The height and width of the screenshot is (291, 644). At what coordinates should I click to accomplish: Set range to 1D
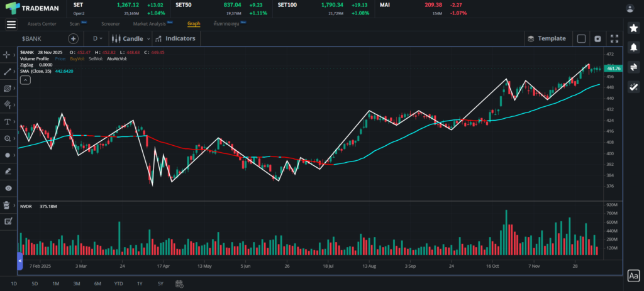tap(14, 283)
